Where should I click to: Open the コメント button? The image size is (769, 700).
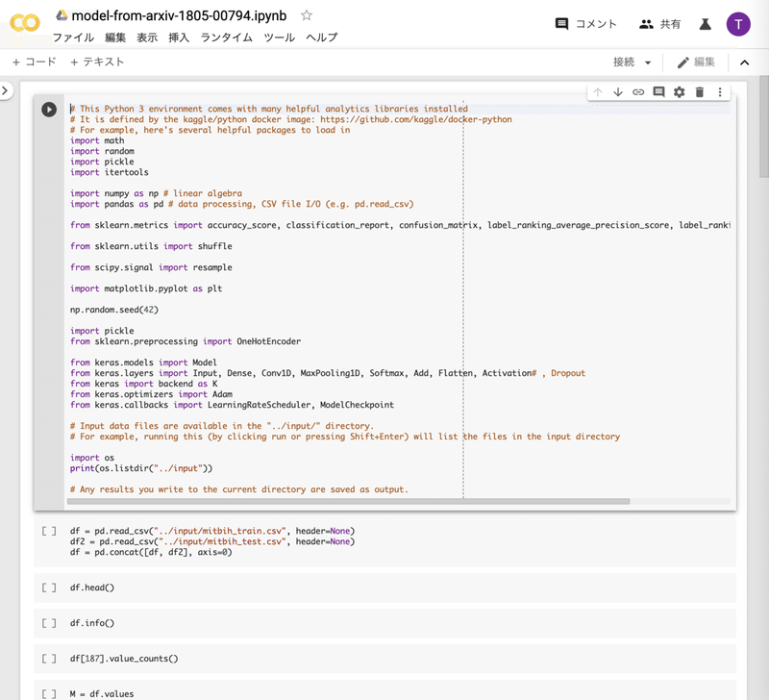click(585, 24)
